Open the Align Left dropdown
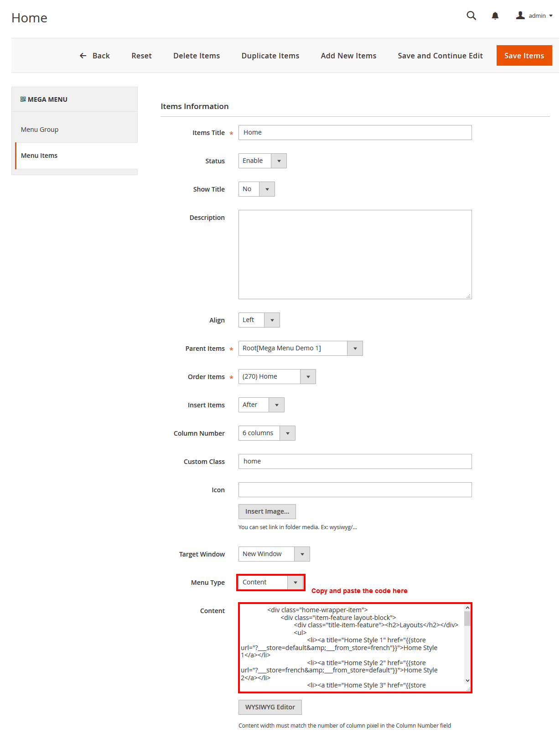 coord(259,320)
